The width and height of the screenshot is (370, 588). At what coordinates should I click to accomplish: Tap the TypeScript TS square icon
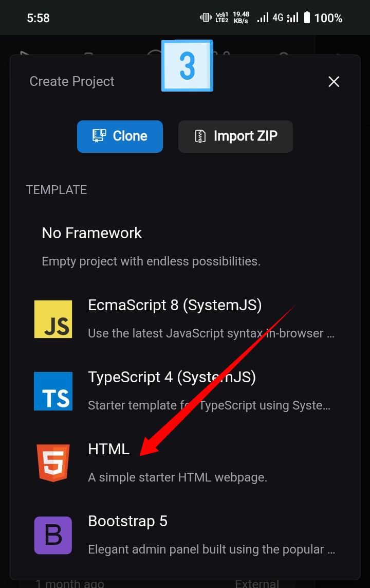53,391
